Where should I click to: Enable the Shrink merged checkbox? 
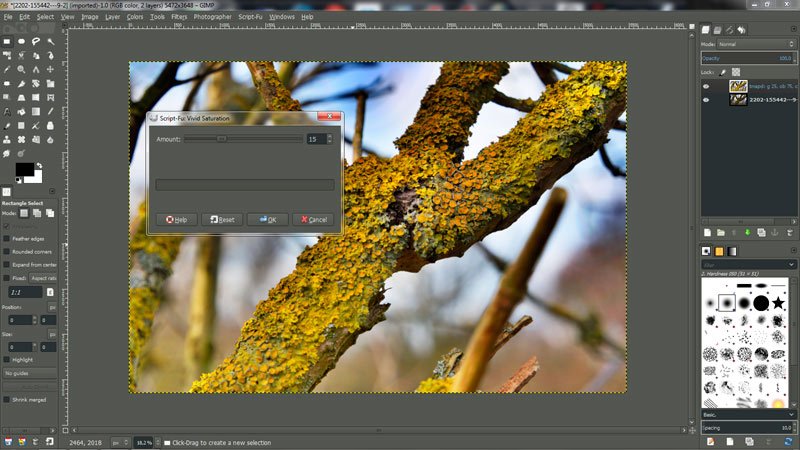[x=7, y=399]
